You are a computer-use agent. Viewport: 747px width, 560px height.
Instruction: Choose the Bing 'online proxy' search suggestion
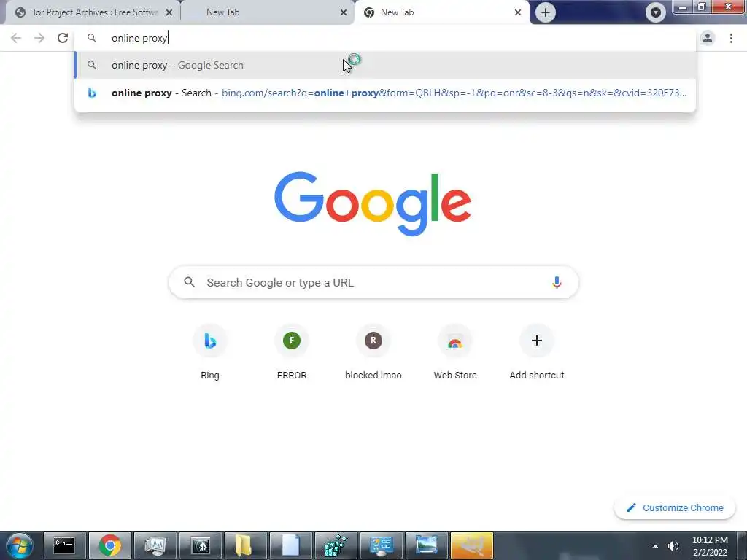[x=385, y=93]
